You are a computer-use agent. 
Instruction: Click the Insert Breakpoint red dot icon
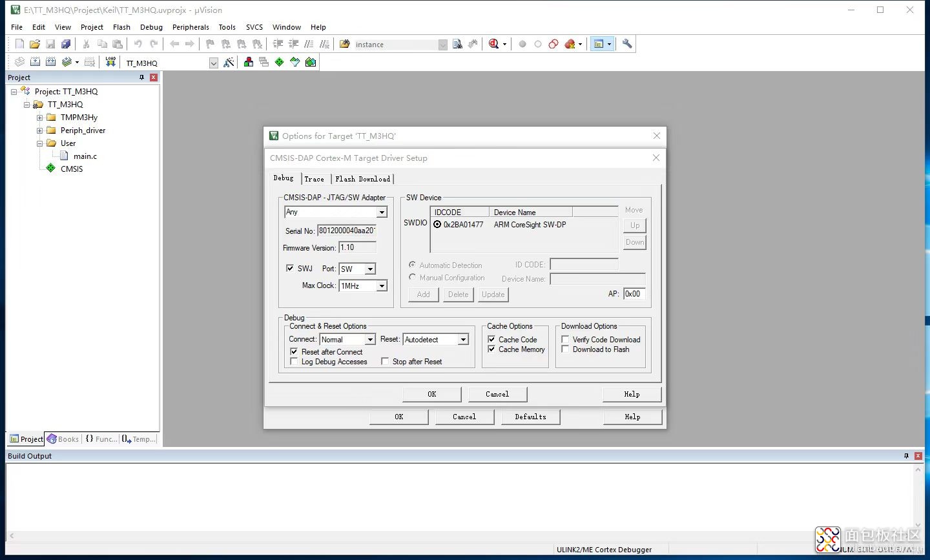tap(522, 44)
